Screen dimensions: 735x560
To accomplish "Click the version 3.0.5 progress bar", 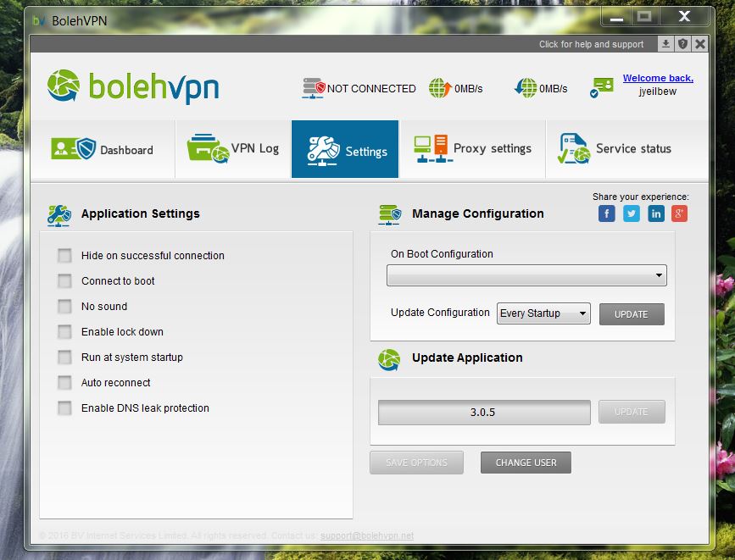I will point(484,413).
